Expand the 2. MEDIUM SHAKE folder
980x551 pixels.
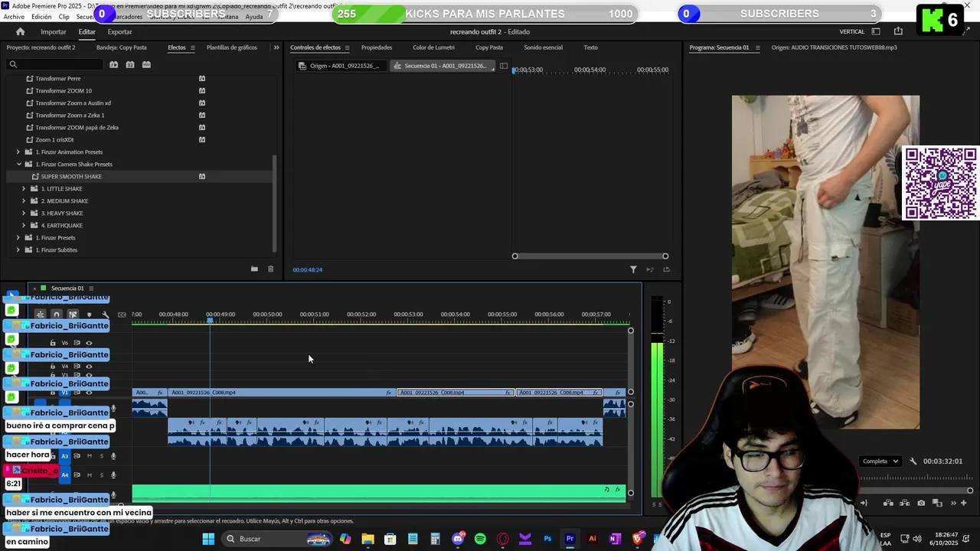coord(24,201)
